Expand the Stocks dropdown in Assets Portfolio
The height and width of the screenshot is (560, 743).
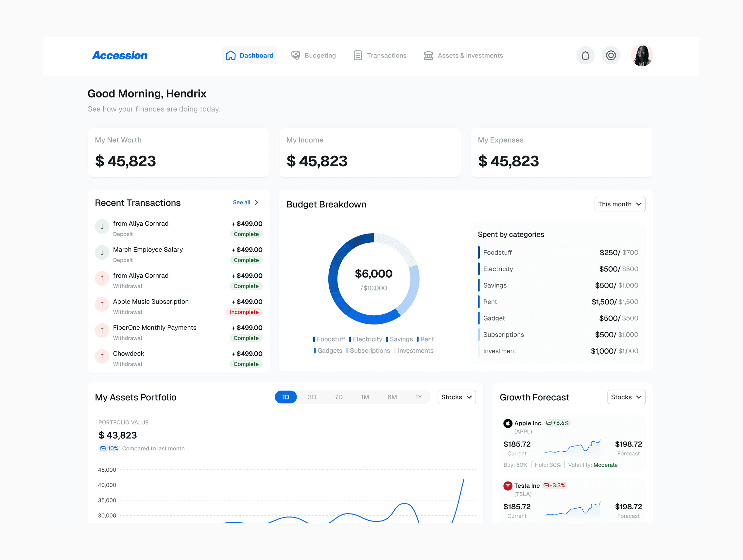coord(456,397)
